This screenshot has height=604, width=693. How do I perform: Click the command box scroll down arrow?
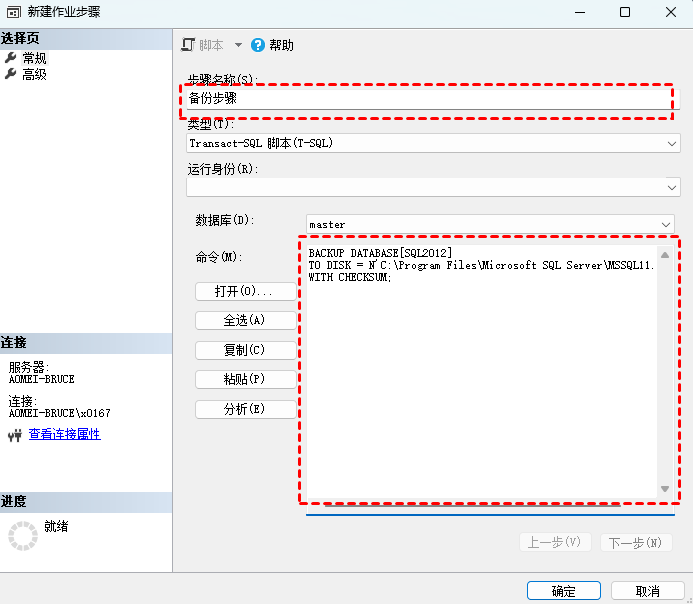coord(665,489)
